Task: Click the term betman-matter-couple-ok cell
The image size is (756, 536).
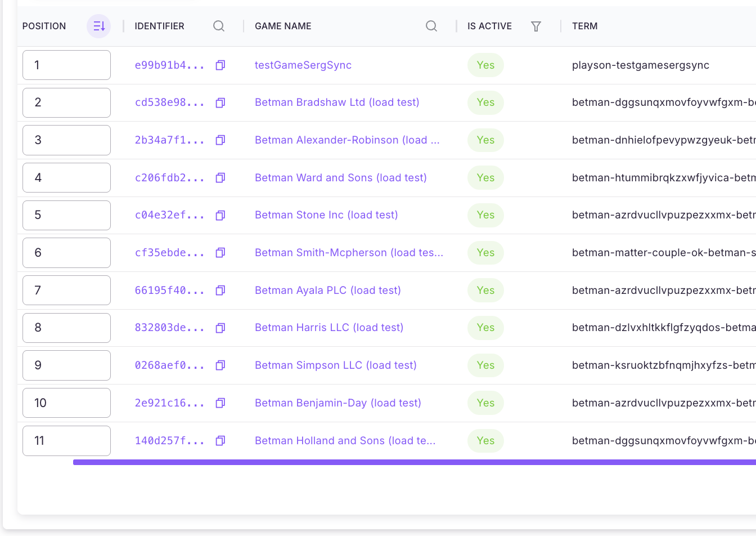Action: (x=664, y=253)
